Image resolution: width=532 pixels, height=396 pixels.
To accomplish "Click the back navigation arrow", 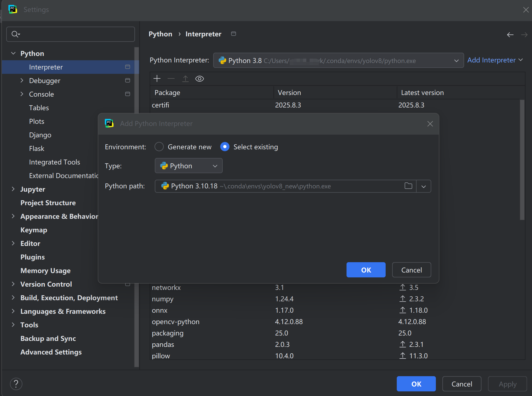I will [x=510, y=34].
